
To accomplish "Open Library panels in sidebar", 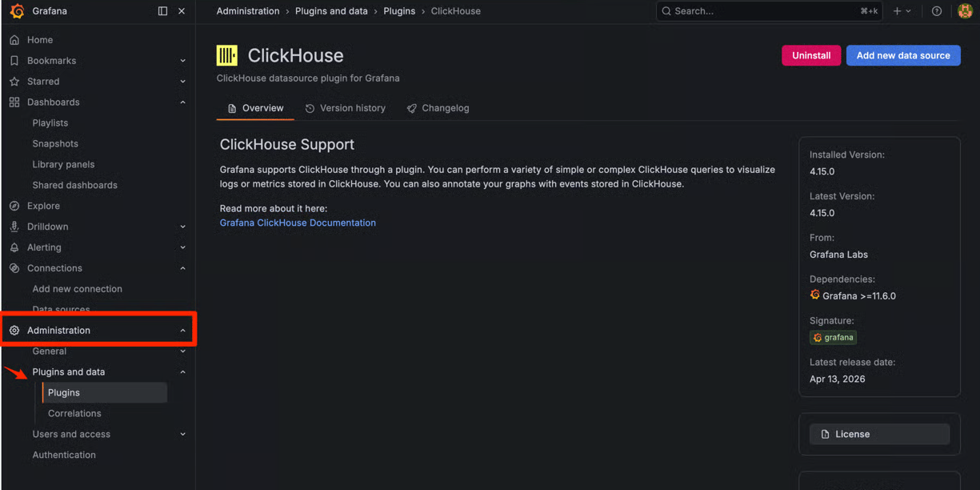I will (x=63, y=165).
